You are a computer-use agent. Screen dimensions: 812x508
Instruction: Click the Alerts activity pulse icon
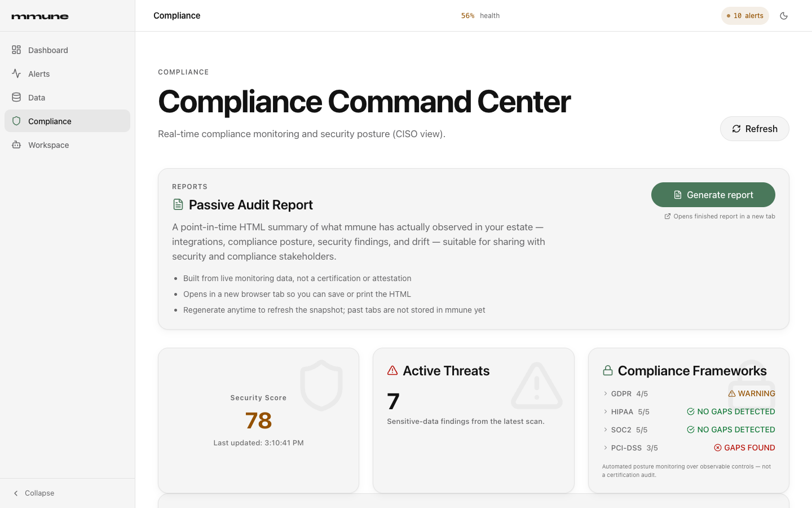coord(16,73)
